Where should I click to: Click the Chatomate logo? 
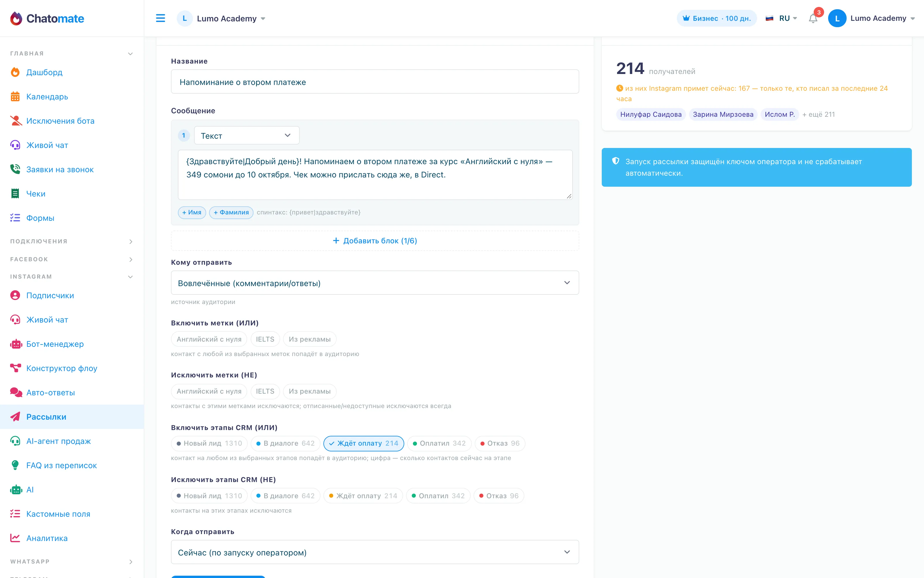(x=47, y=18)
